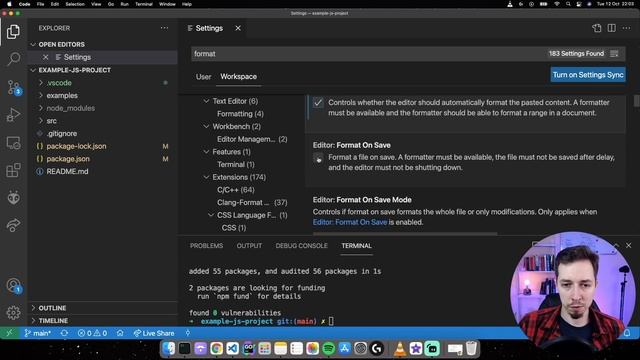
Task: Open the .gitignore file
Action: coord(61,133)
